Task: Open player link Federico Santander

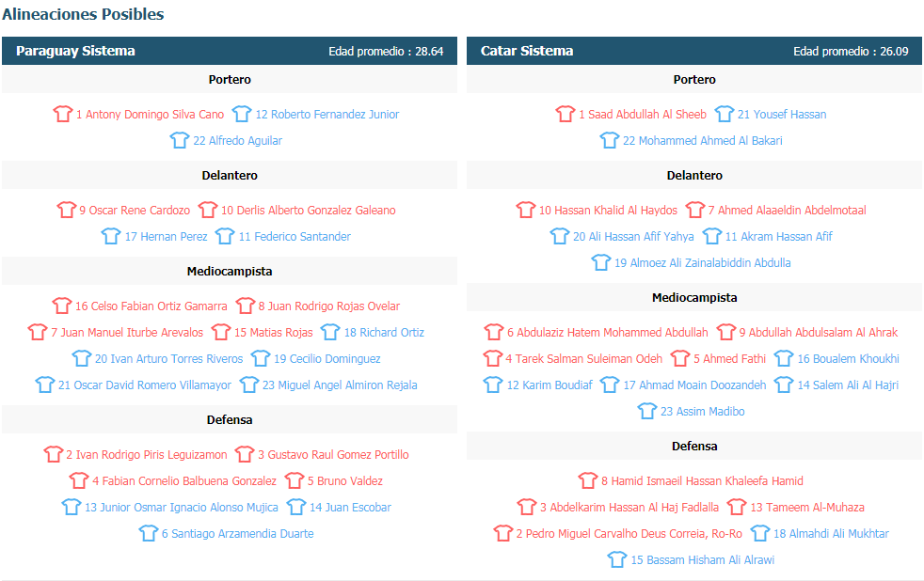Action: click(x=295, y=237)
